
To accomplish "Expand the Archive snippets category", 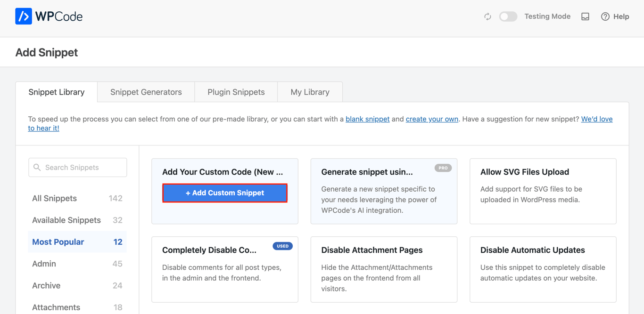I will click(x=46, y=285).
